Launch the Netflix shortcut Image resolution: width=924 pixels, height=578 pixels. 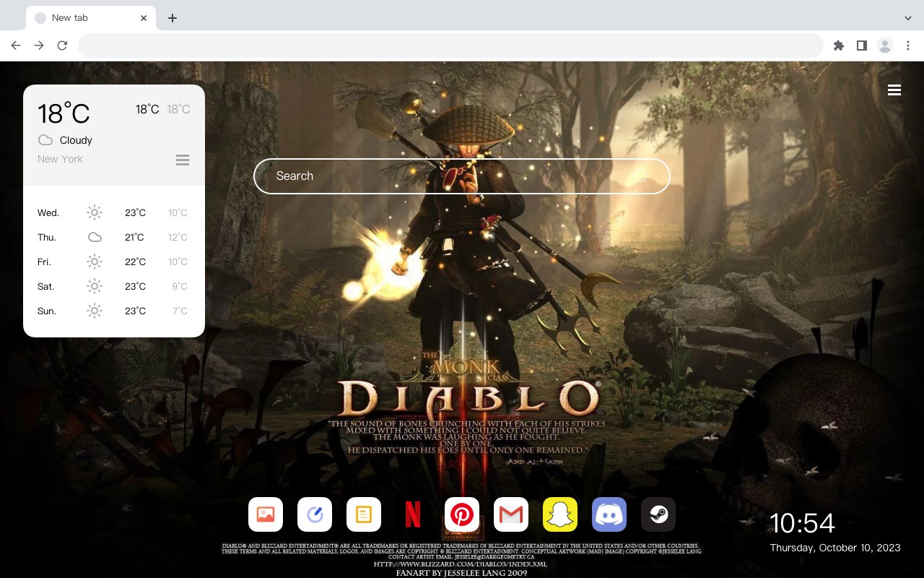413,514
